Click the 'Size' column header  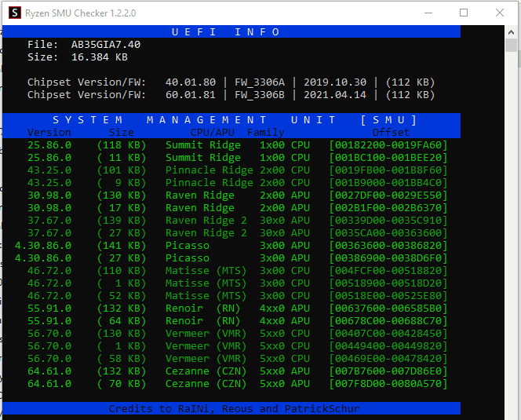click(122, 133)
